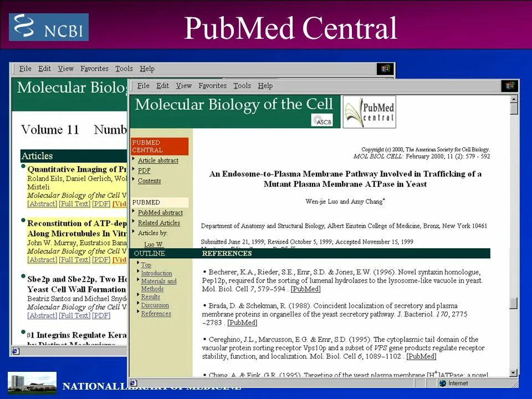Click the upper scrollbar thumb in the front window
532x399 pixels.
[x=514, y=109]
